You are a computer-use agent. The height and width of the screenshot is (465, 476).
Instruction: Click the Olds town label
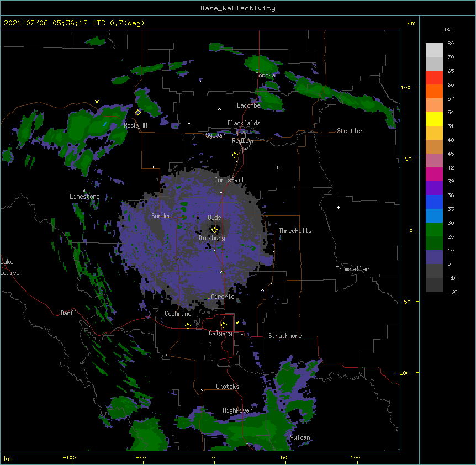[214, 218]
